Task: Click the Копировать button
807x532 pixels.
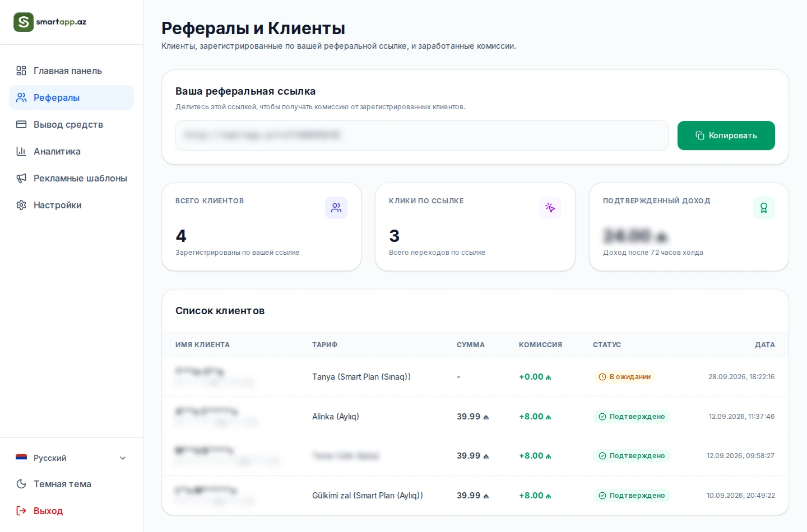Action: pyautogui.click(x=726, y=136)
